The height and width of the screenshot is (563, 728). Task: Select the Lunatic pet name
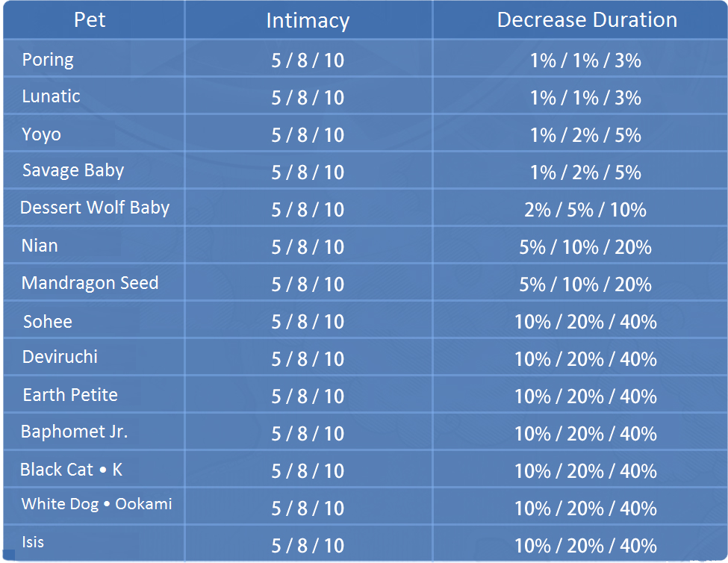pos(51,96)
